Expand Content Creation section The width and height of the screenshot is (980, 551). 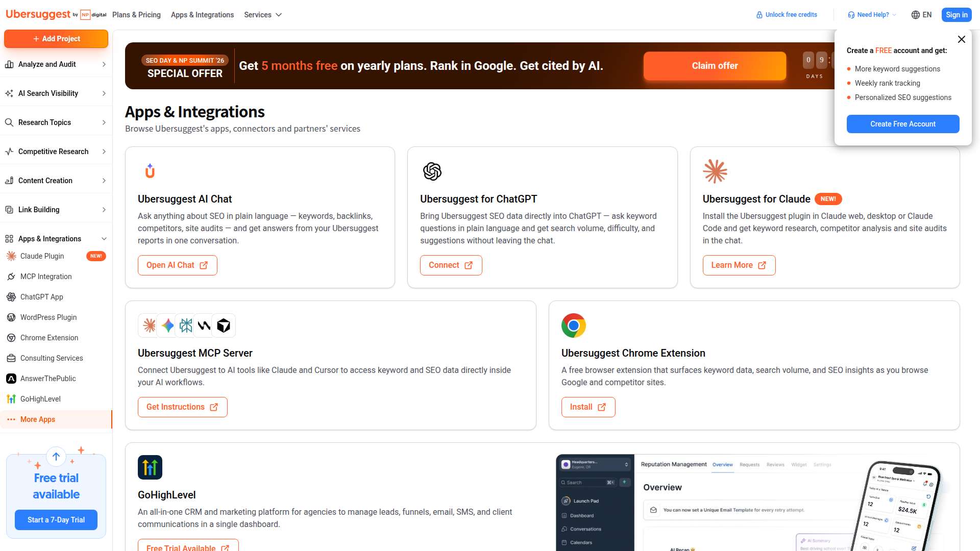pyautogui.click(x=56, y=181)
